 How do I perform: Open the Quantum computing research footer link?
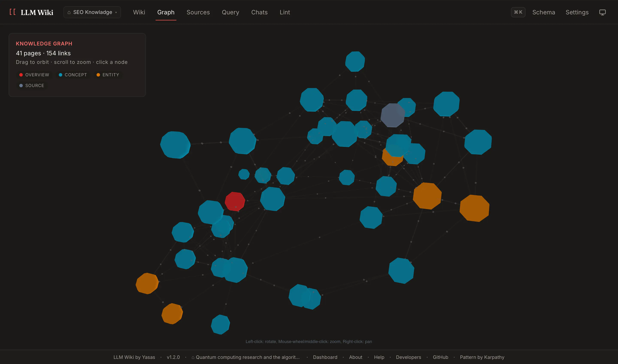tap(247, 357)
